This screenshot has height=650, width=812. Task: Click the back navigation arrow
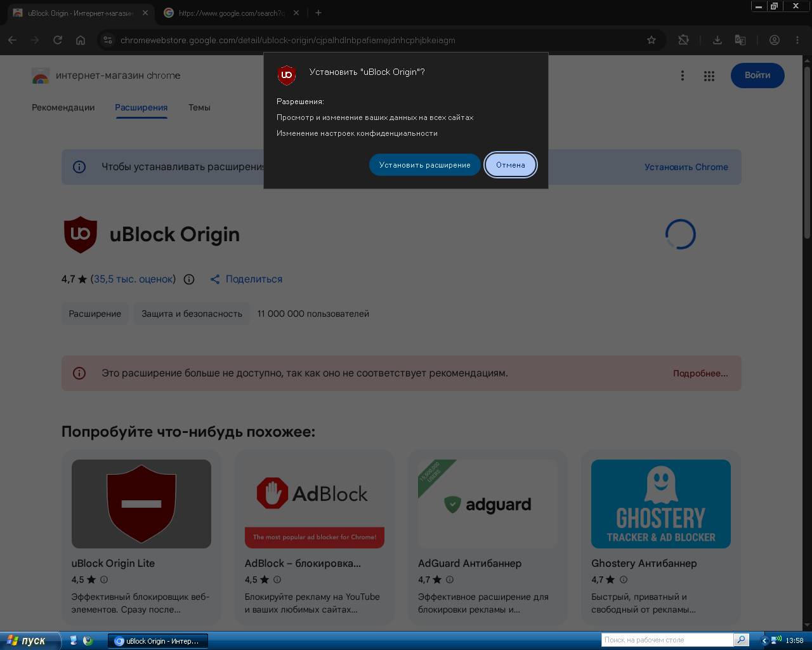click(12, 40)
